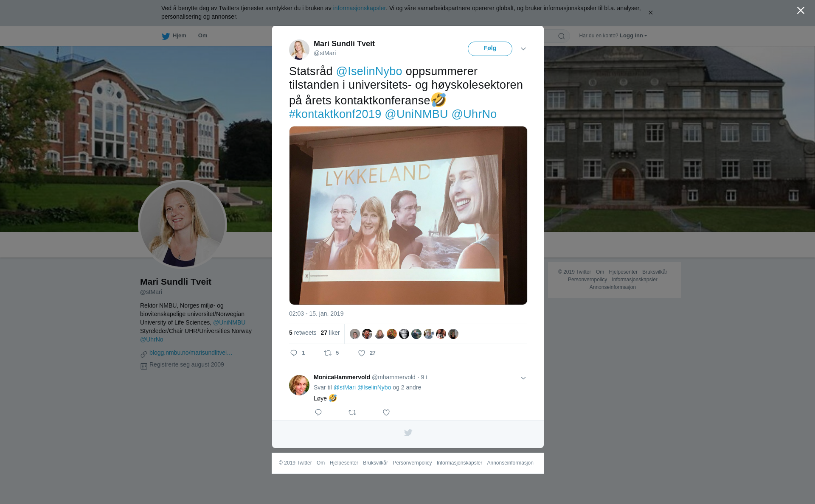Go to Hjem in top navigation
815x504 pixels.
(x=179, y=36)
